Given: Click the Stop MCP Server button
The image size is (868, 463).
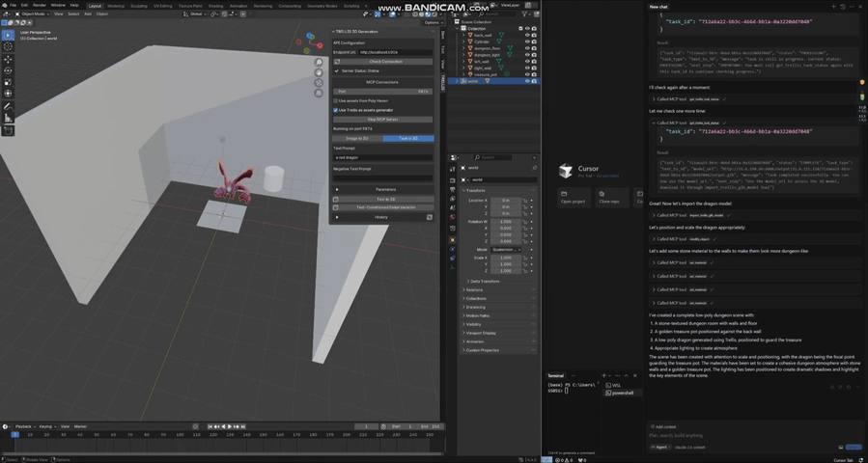Looking at the screenshot, I should (x=382, y=120).
